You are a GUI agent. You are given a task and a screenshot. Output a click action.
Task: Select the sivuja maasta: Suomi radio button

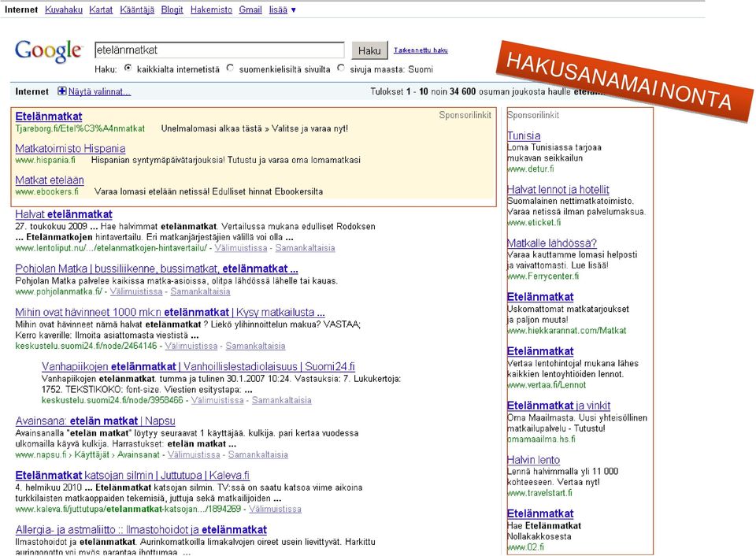(x=341, y=68)
